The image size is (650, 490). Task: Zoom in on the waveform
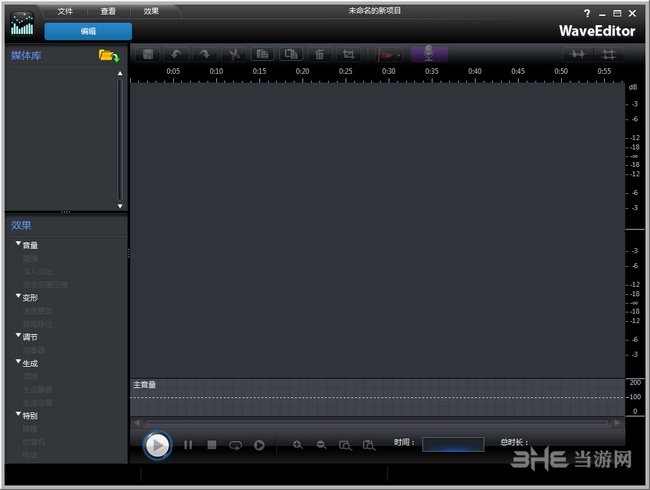(298, 445)
